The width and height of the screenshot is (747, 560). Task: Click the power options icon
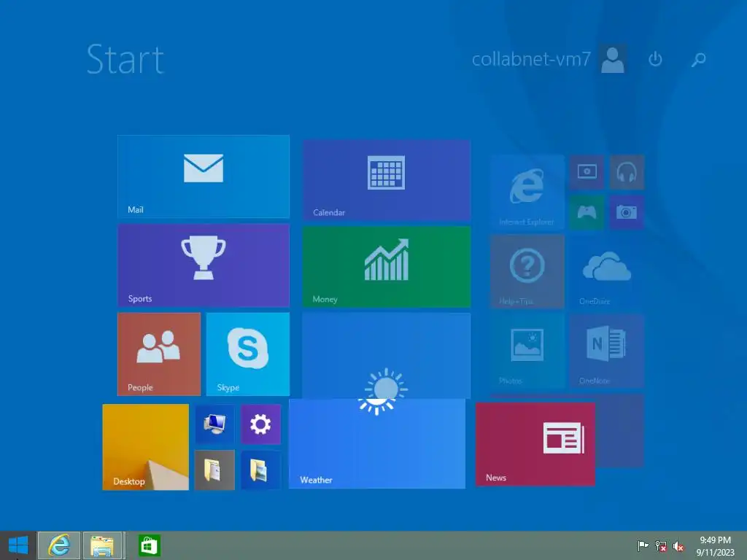coord(656,59)
